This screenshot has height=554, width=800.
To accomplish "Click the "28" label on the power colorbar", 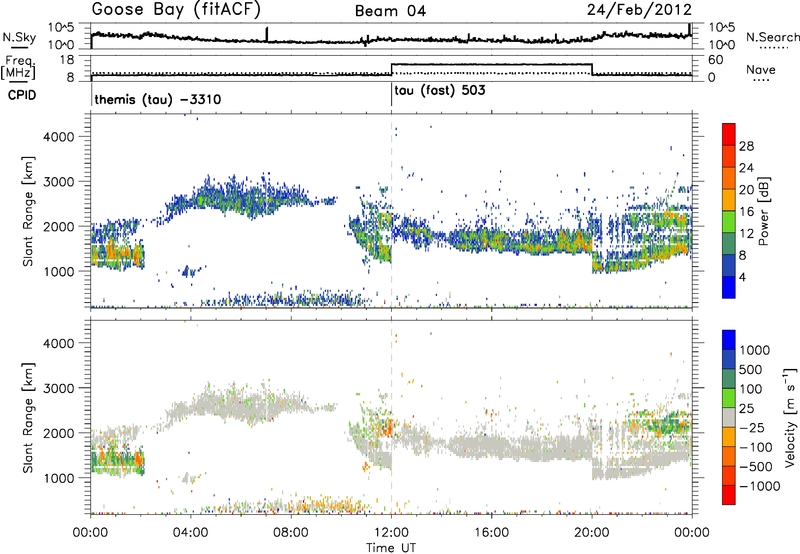I will (746, 146).
